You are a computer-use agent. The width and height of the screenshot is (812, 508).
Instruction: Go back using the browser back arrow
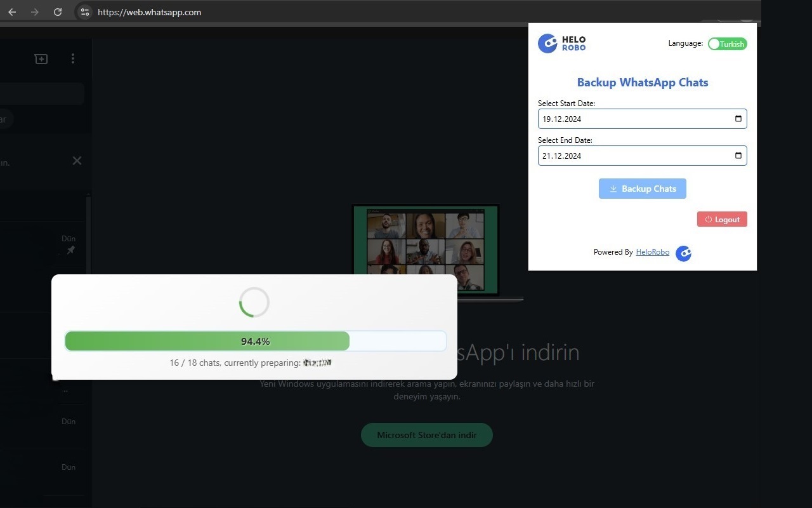(12, 12)
